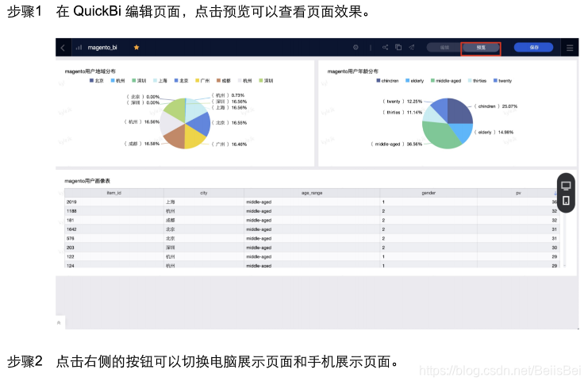Go back using the left arrow icon
This screenshot has width=588, height=385.
[x=63, y=48]
